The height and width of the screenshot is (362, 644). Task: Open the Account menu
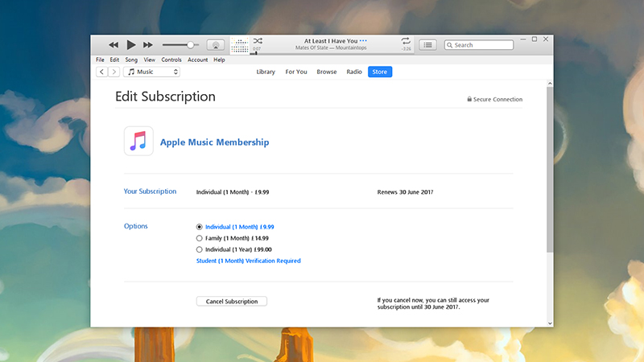197,60
